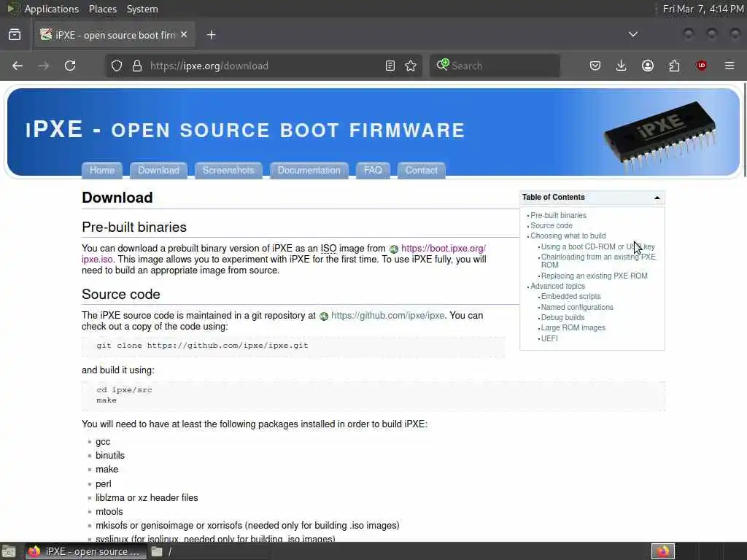Open Firefox View in tab bar
This screenshot has width=747, height=560.
click(x=15, y=35)
